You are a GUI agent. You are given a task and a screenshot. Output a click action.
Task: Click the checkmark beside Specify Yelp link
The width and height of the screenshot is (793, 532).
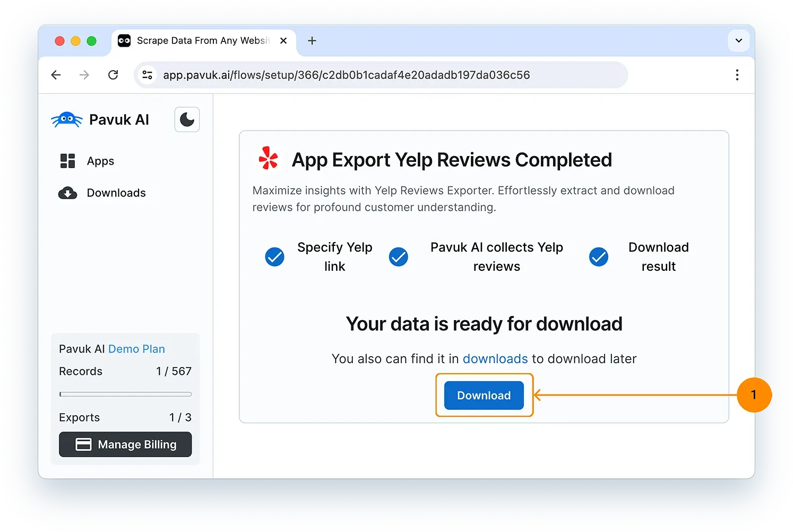pos(274,257)
